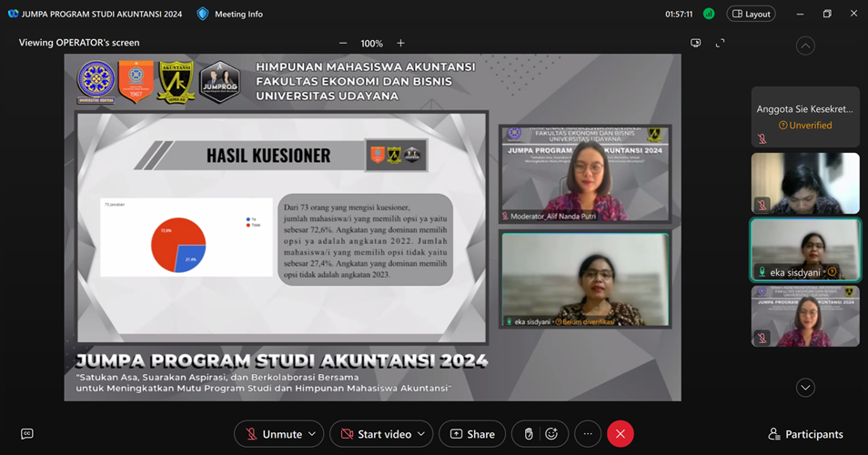
Task: Click the HASIL KUESIONER slide heading
Action: [x=268, y=156]
